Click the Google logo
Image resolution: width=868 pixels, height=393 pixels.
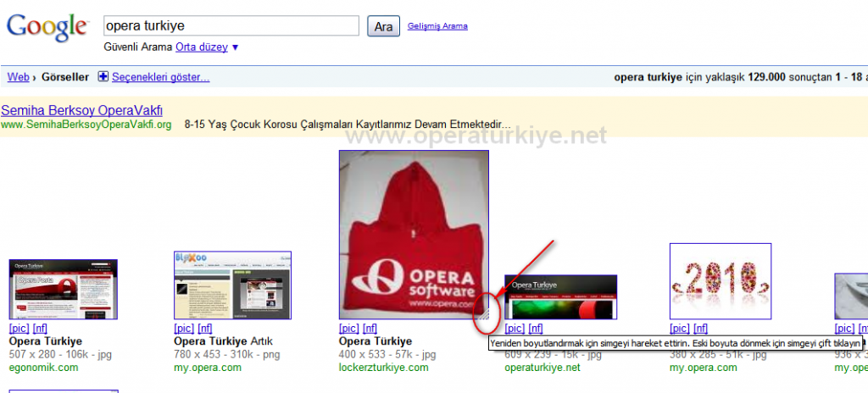coord(47,28)
